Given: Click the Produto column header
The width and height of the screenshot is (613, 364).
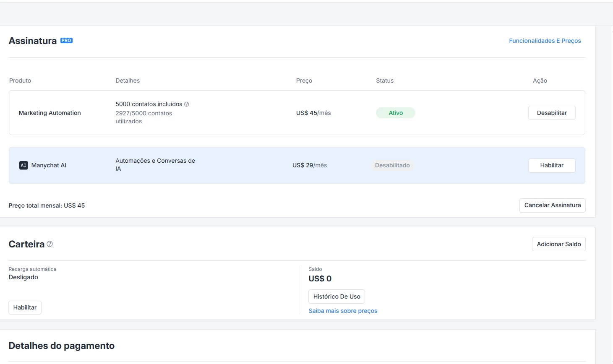Looking at the screenshot, I should (20, 81).
